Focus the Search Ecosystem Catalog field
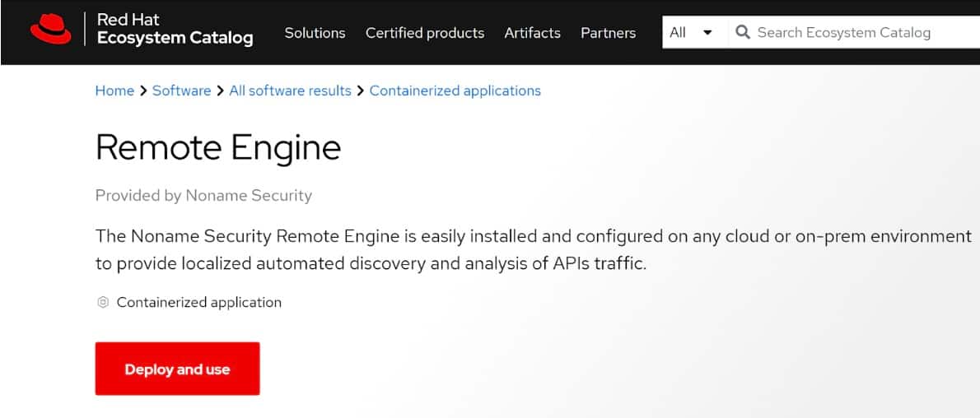This screenshot has width=980, height=418. point(856,33)
